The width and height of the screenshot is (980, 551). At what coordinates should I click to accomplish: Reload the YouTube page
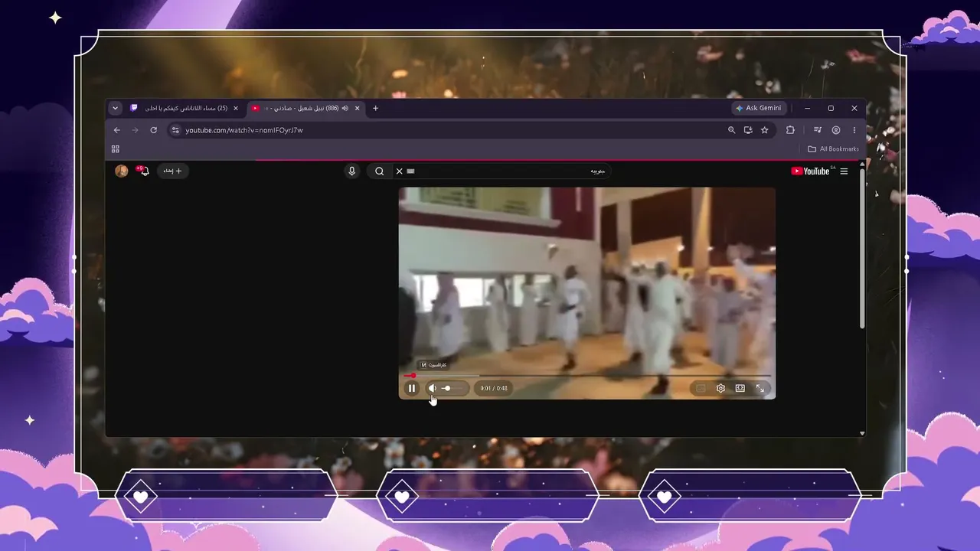153,130
